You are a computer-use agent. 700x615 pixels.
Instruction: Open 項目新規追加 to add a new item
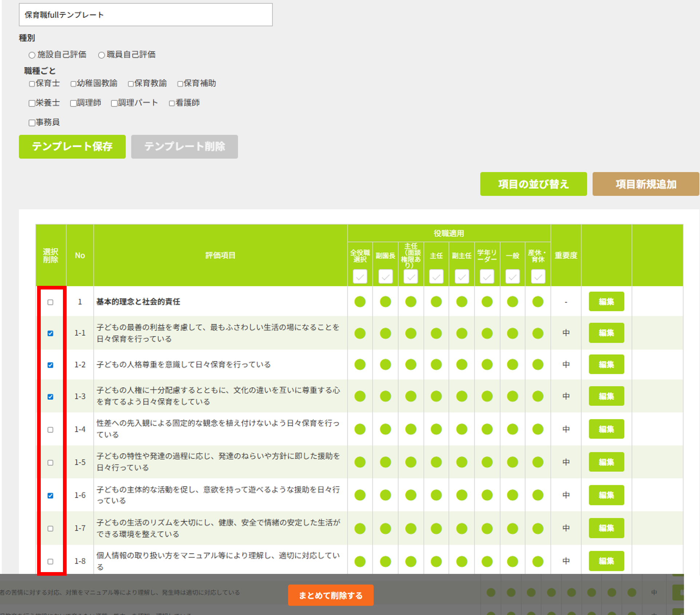[646, 184]
